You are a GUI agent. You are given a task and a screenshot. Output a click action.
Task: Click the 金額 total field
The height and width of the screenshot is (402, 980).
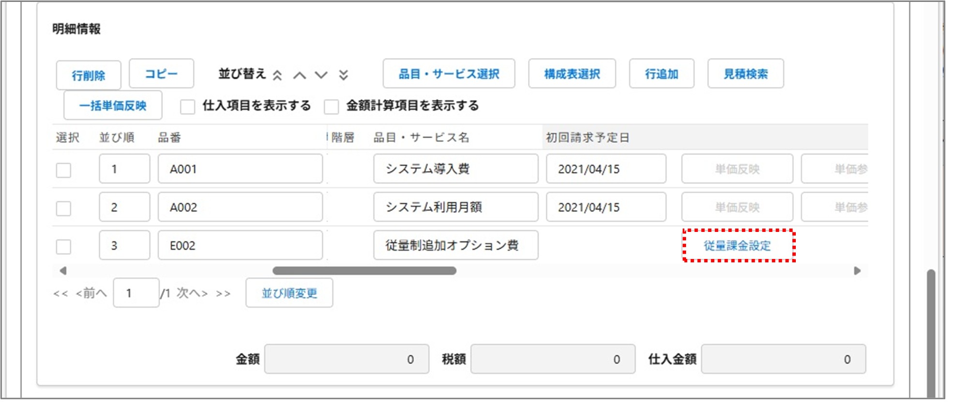[347, 359]
